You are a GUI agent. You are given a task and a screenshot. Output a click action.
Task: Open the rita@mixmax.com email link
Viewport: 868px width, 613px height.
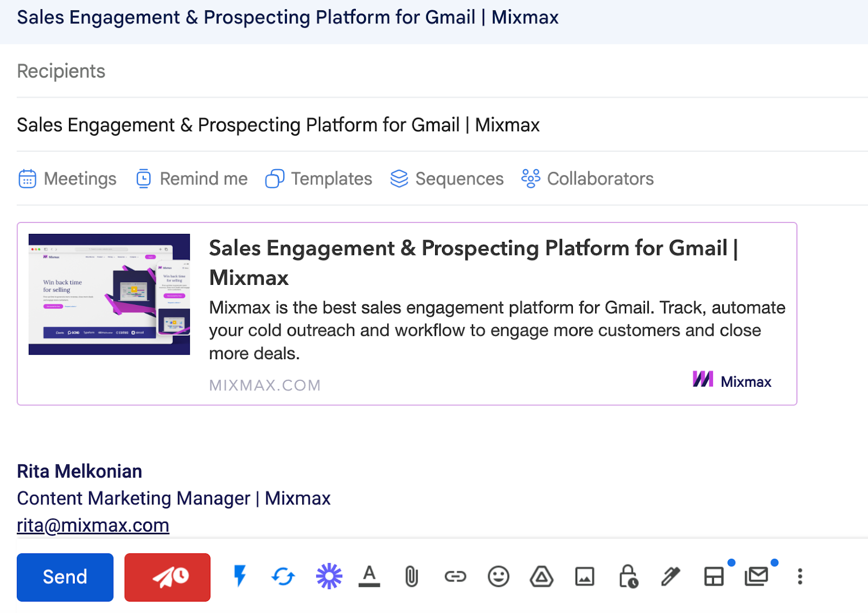93,525
